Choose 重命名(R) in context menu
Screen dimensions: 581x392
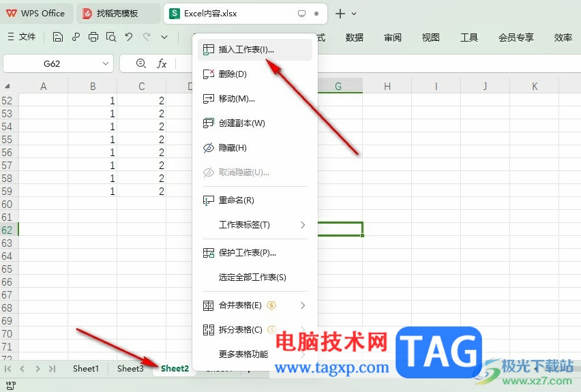click(x=255, y=200)
